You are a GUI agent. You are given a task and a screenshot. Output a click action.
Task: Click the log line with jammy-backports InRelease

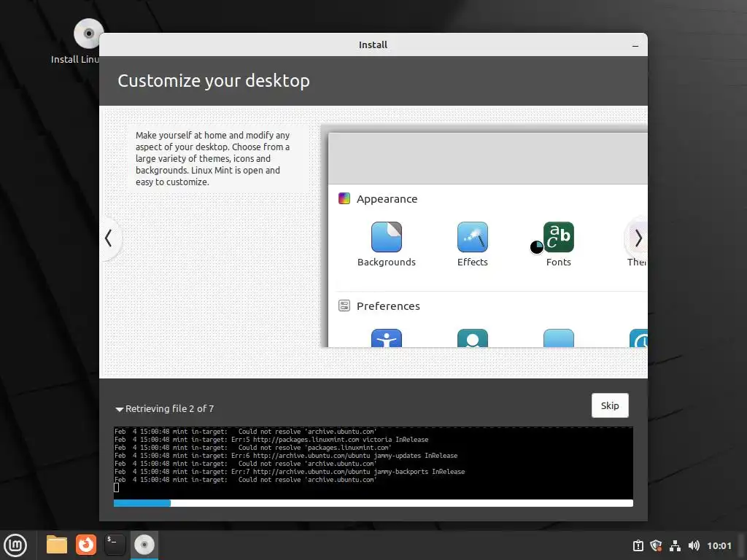pyautogui.click(x=290, y=472)
